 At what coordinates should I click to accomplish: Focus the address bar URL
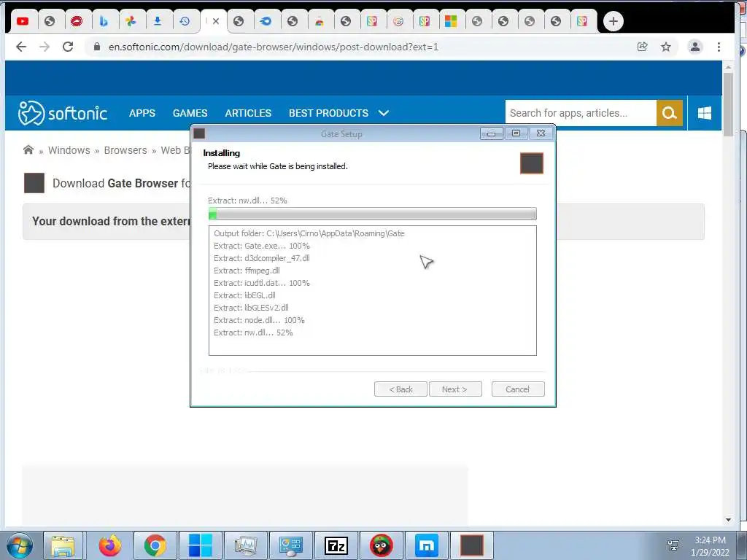coord(273,47)
